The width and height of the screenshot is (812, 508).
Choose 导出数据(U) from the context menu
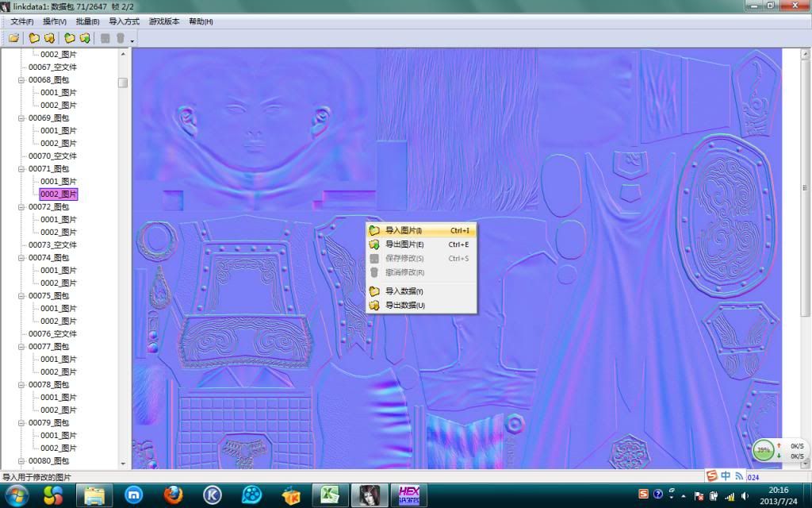[x=404, y=306]
